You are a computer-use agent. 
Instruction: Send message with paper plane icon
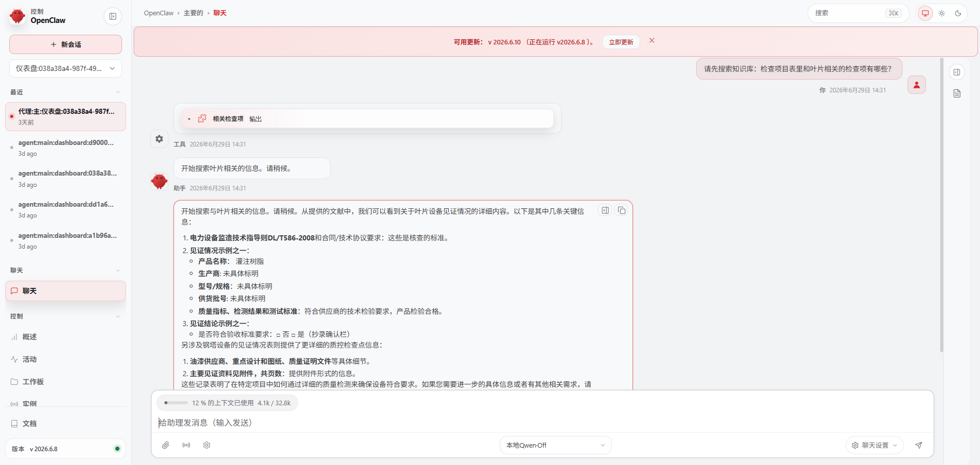919,445
